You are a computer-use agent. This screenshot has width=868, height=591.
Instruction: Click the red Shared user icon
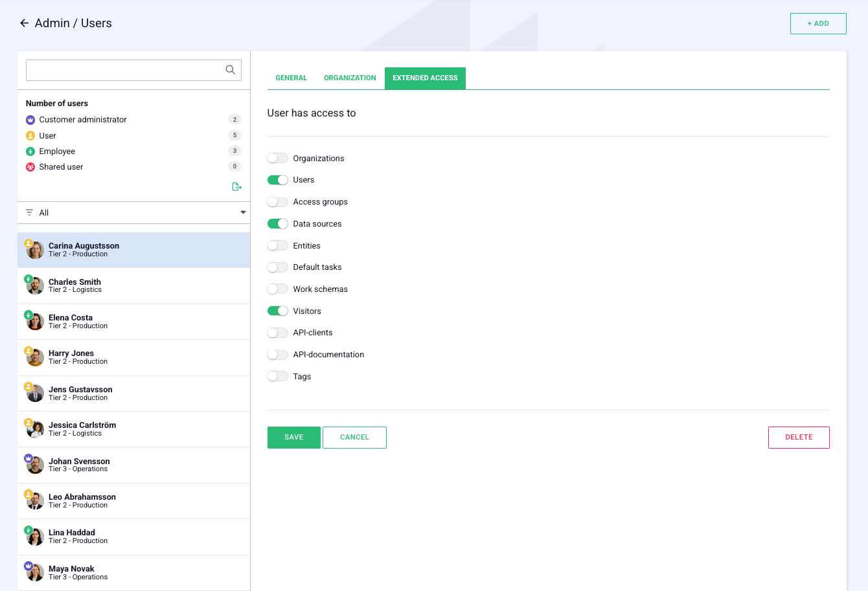point(30,167)
